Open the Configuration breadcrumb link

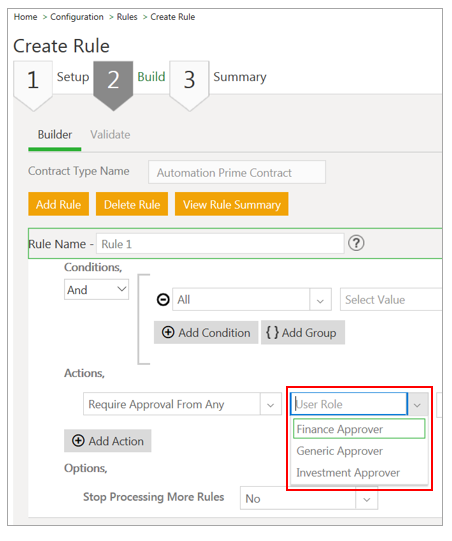pyautogui.click(x=77, y=17)
